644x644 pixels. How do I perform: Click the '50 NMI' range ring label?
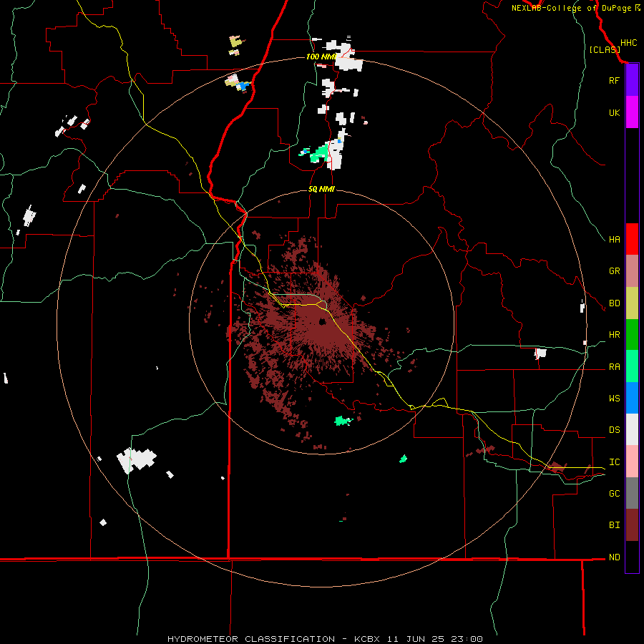[x=321, y=190]
